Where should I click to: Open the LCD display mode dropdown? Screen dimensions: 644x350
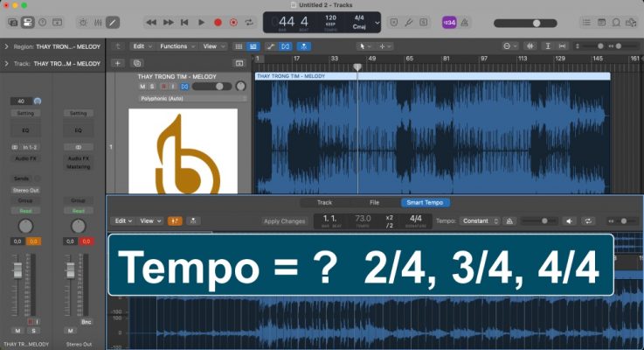377,23
